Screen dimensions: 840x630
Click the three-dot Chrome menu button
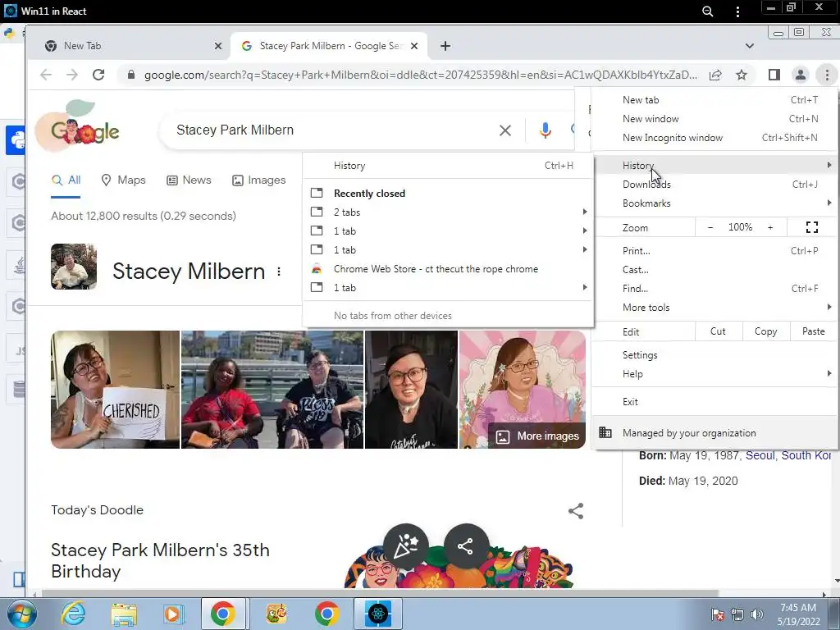coord(827,75)
